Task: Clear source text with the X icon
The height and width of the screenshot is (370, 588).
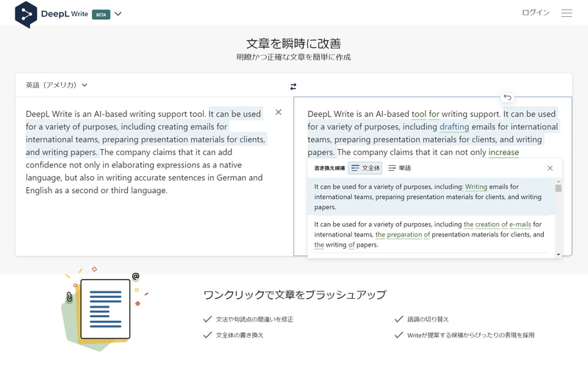Action: (x=279, y=112)
